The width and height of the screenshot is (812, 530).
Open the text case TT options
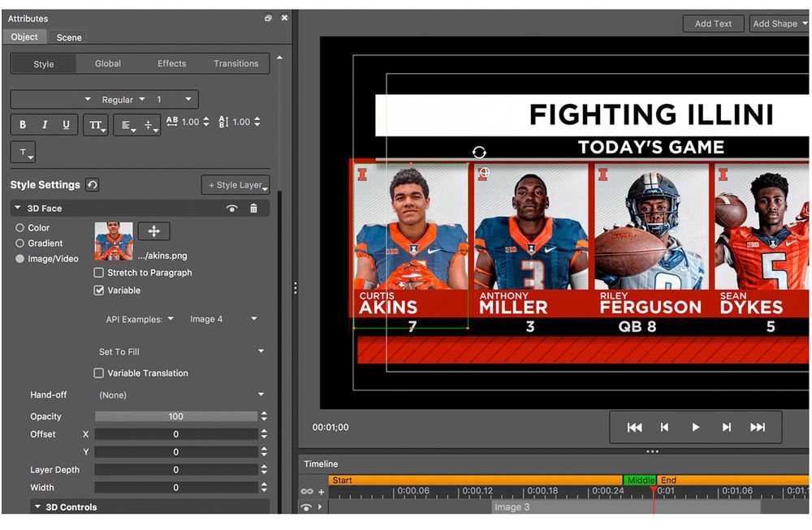[x=96, y=124]
